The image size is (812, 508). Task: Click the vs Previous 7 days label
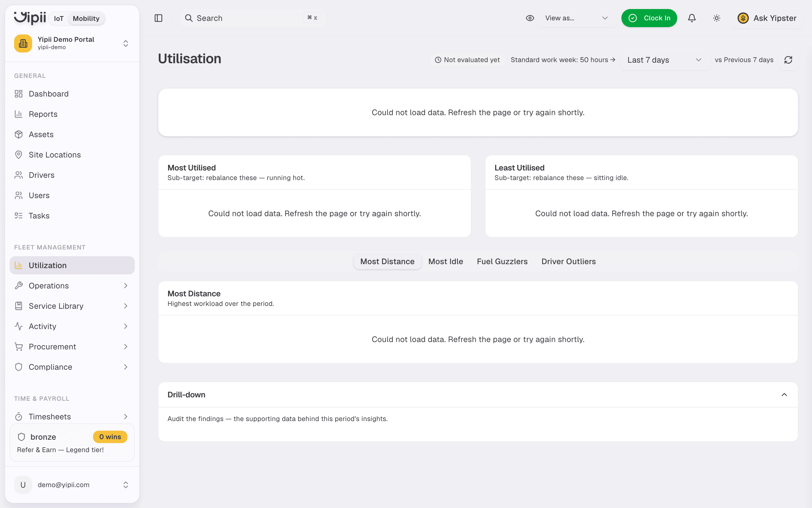point(744,60)
